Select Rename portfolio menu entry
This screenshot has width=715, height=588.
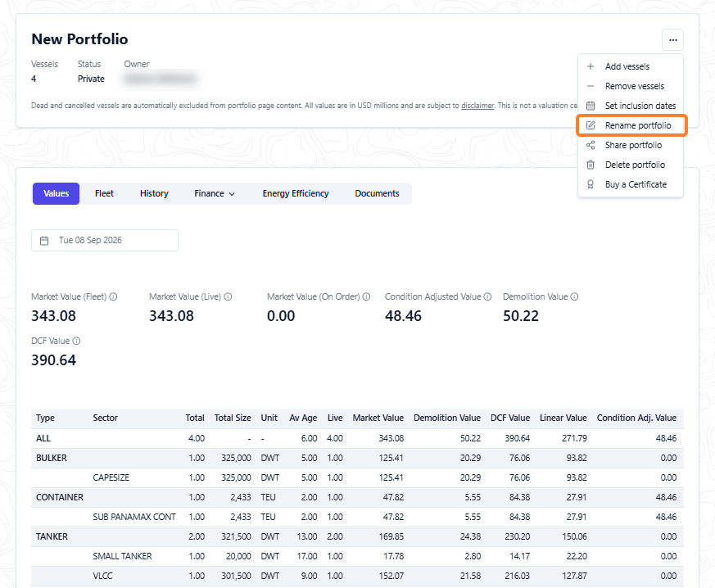click(631, 125)
